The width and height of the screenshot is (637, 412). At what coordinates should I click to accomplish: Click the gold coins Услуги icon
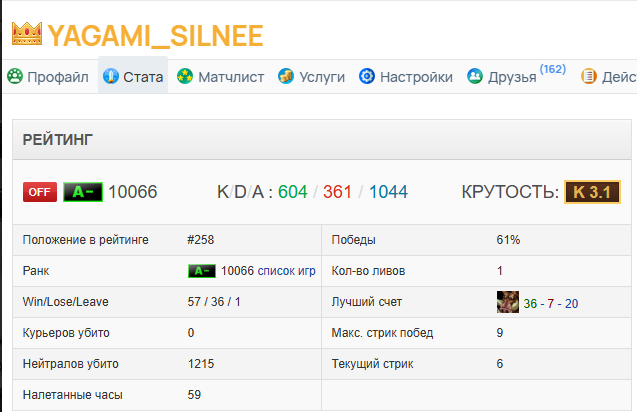(x=286, y=76)
